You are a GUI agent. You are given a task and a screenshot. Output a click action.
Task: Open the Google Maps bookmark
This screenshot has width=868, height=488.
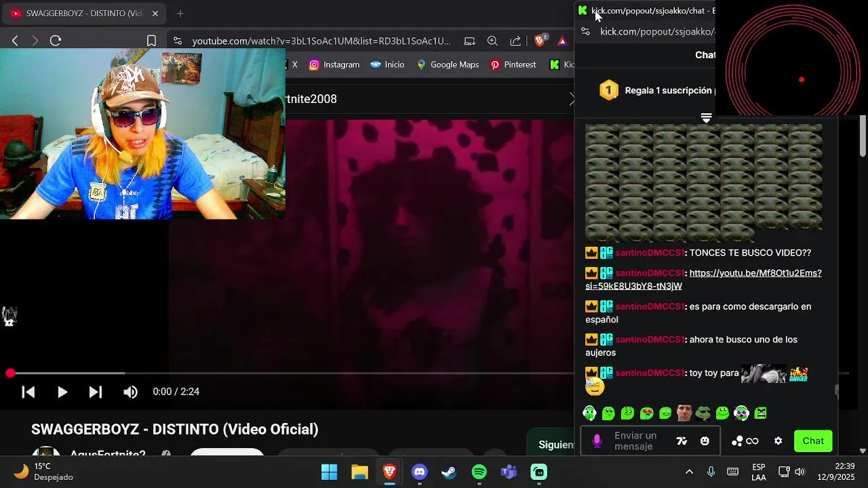(x=448, y=64)
